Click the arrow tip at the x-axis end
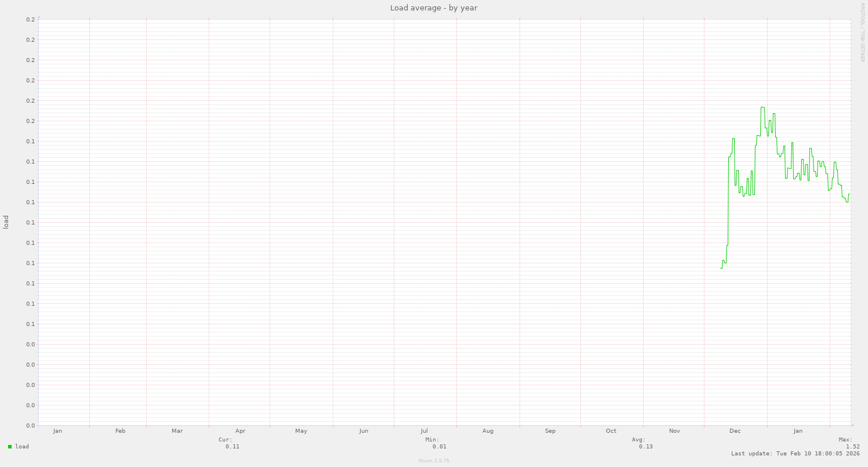 [x=852, y=425]
